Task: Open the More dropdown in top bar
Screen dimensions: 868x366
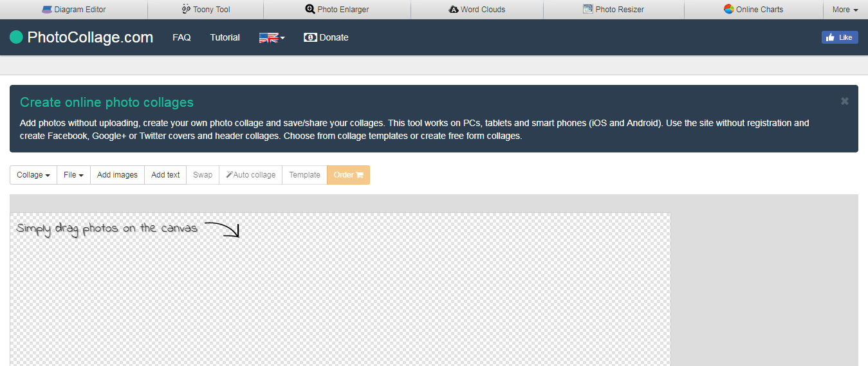Action: pyautogui.click(x=845, y=10)
